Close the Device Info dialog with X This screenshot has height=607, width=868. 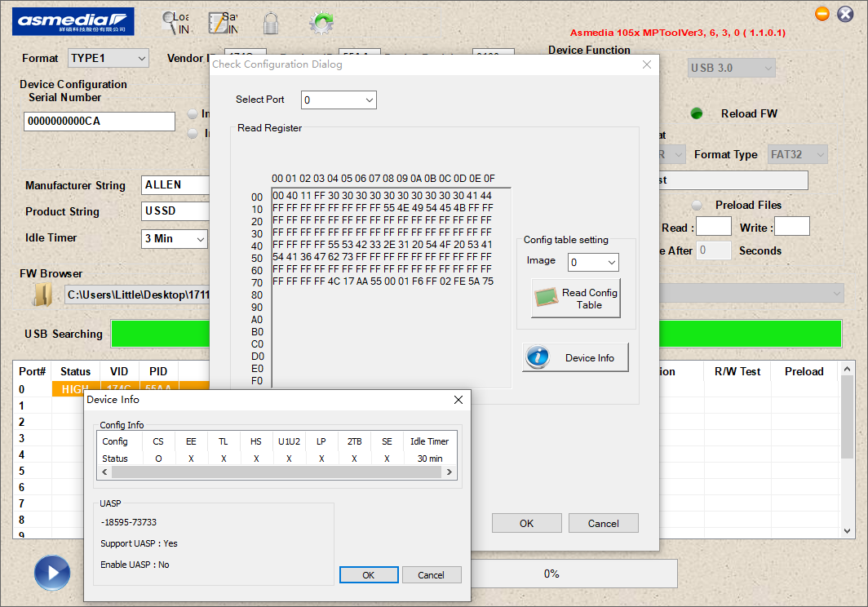click(458, 400)
